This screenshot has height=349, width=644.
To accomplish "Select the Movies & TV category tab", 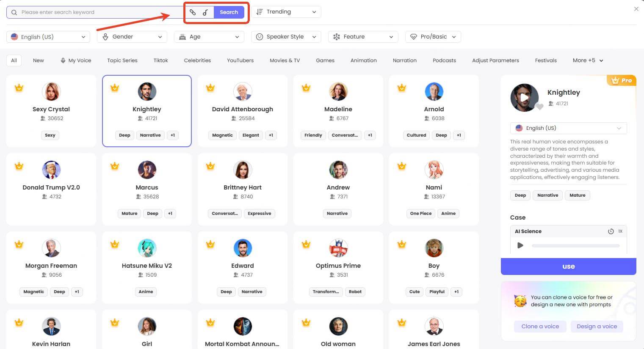I will [285, 60].
